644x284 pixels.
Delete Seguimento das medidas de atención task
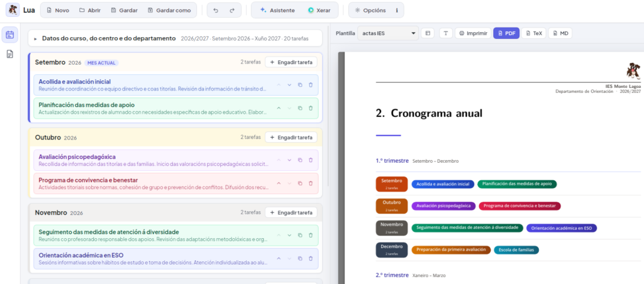pos(311,235)
